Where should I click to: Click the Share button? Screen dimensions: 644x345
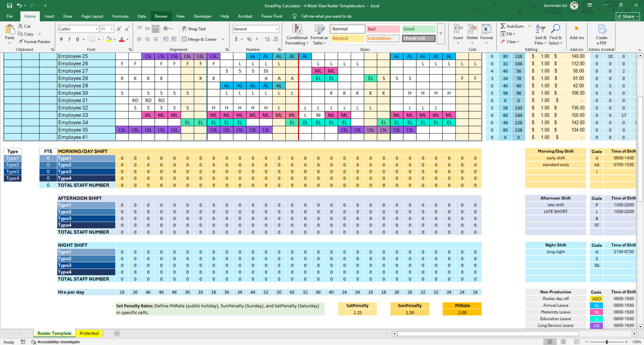click(x=628, y=16)
